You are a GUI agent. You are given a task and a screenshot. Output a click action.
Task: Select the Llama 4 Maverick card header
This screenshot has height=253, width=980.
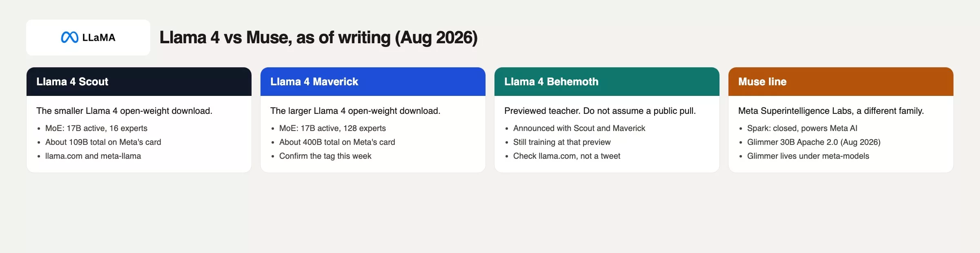[373, 82]
